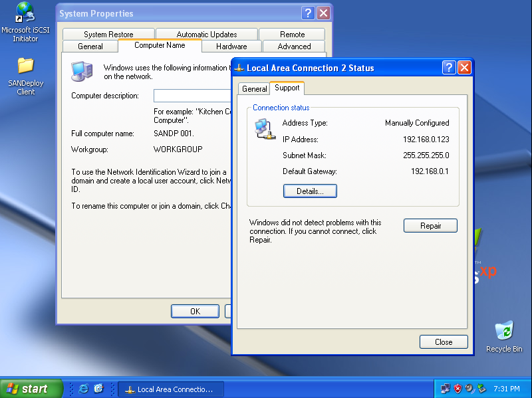This screenshot has width=532, height=398.
Task: Open the Start menu
Action: 31,389
